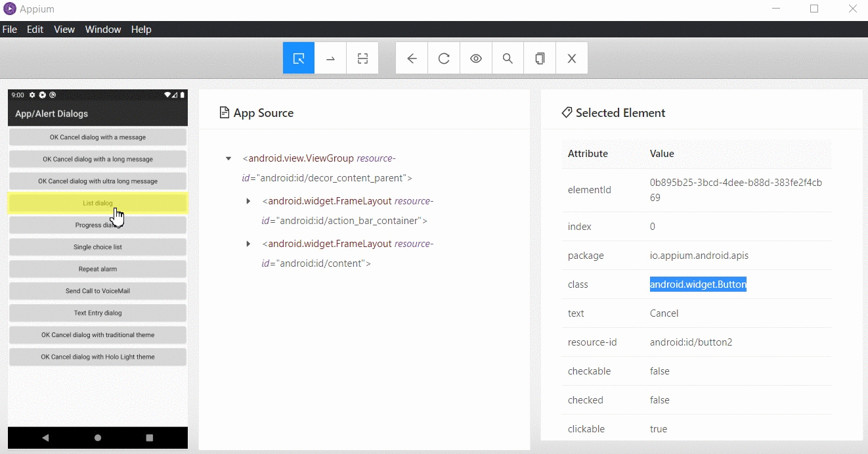The height and width of the screenshot is (454, 868).
Task: Click the elementId value text
Action: tap(736, 190)
